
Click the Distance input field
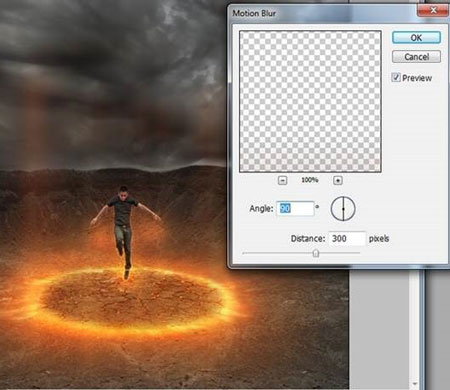point(347,239)
